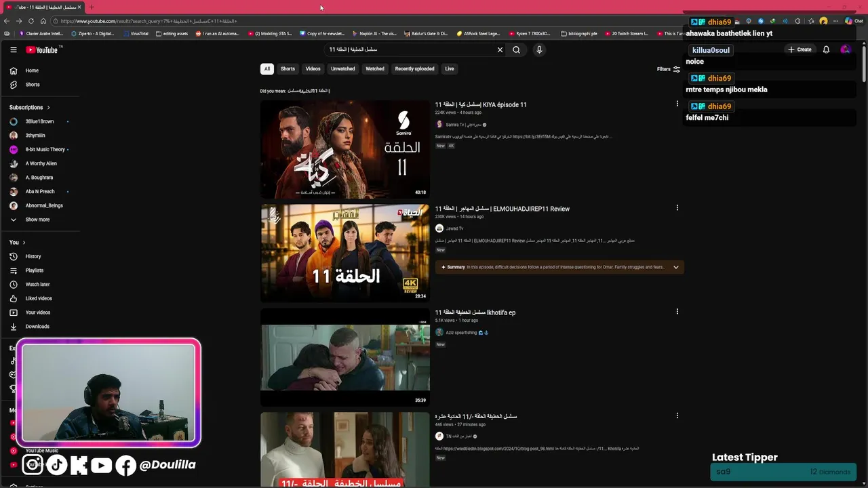
Task: Click the magnifier search button
Action: (x=517, y=49)
